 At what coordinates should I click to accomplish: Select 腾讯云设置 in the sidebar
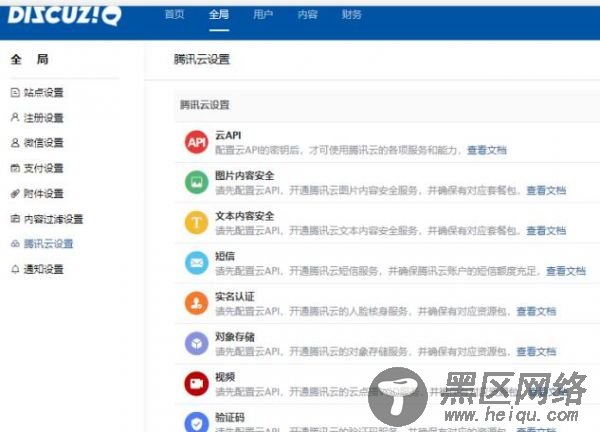click(49, 244)
